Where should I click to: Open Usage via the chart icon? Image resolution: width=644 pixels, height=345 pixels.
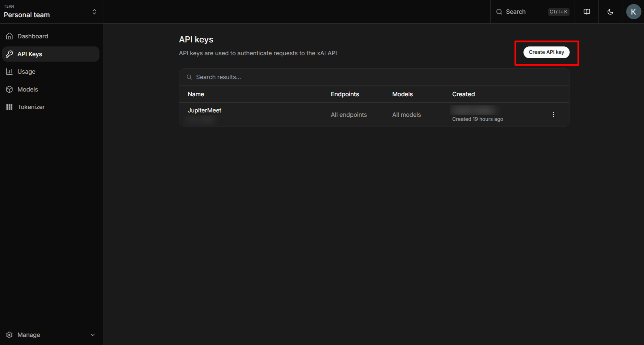[9, 71]
